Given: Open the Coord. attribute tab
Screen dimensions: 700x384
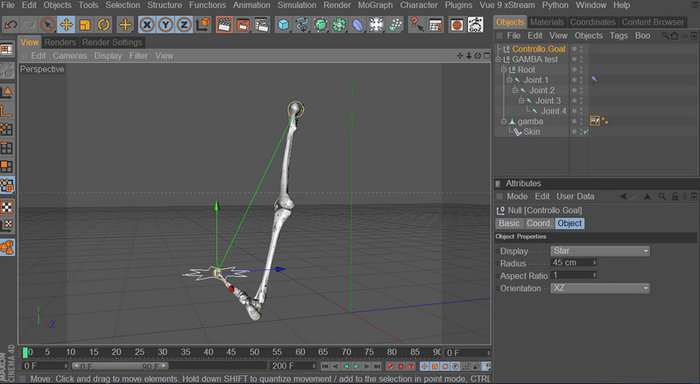Looking at the screenshot, I should (x=538, y=223).
